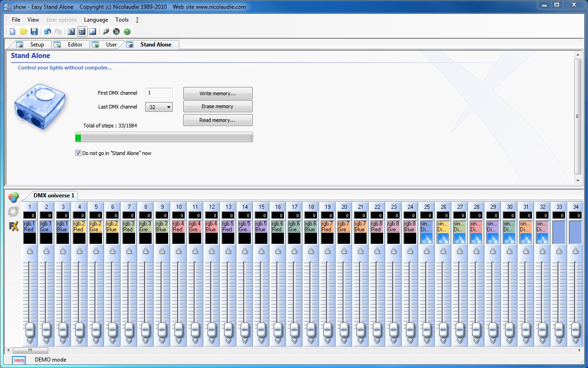
Task: Undo the last action via toolbar arrow
Action: [47, 32]
